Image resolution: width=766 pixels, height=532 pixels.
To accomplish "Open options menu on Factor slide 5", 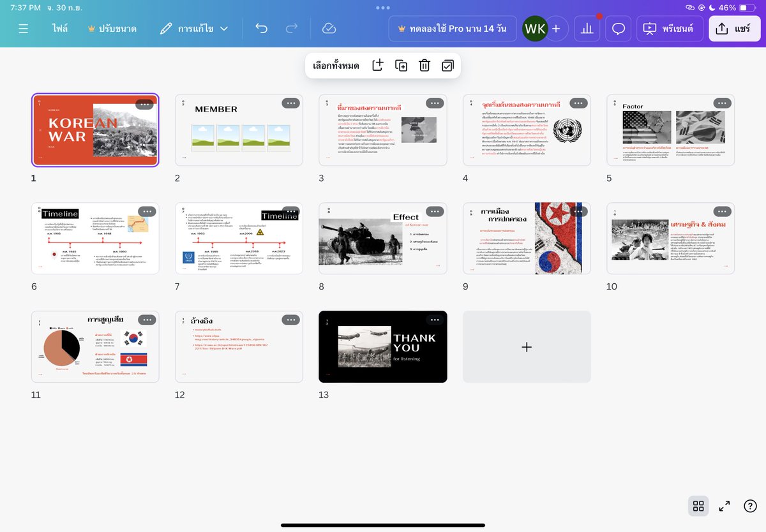I will pyautogui.click(x=722, y=103).
